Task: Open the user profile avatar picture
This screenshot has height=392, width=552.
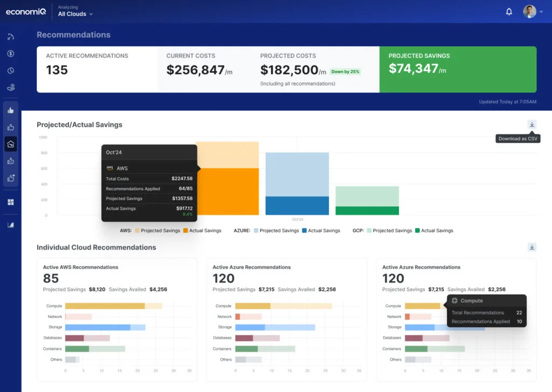Action: [x=530, y=11]
